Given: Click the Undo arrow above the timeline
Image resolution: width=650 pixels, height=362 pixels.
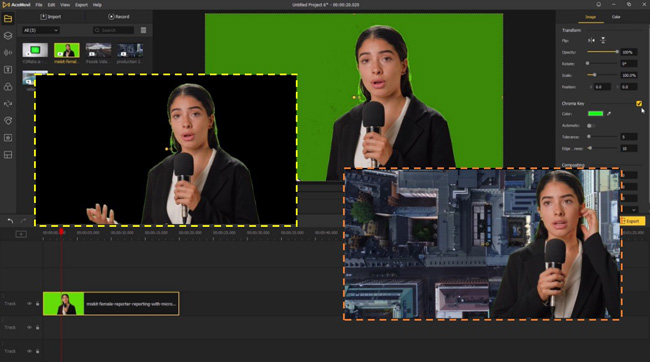Looking at the screenshot, I should [10, 221].
